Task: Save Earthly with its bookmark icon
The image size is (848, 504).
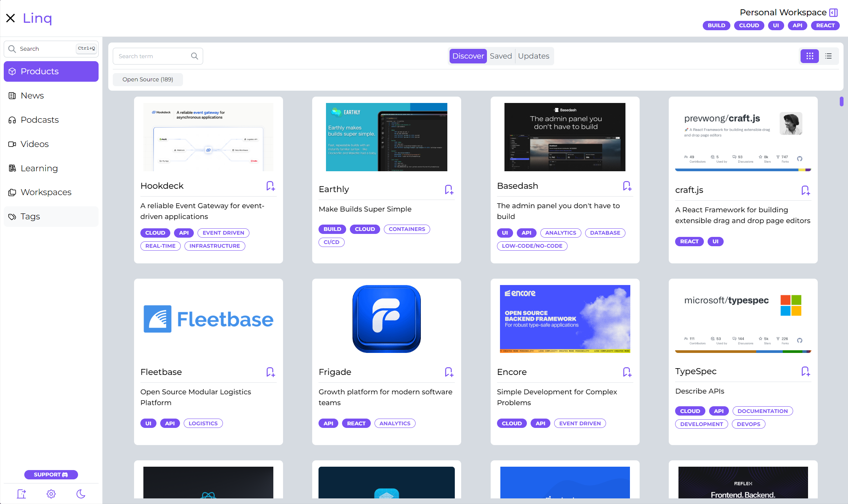Action: (449, 190)
